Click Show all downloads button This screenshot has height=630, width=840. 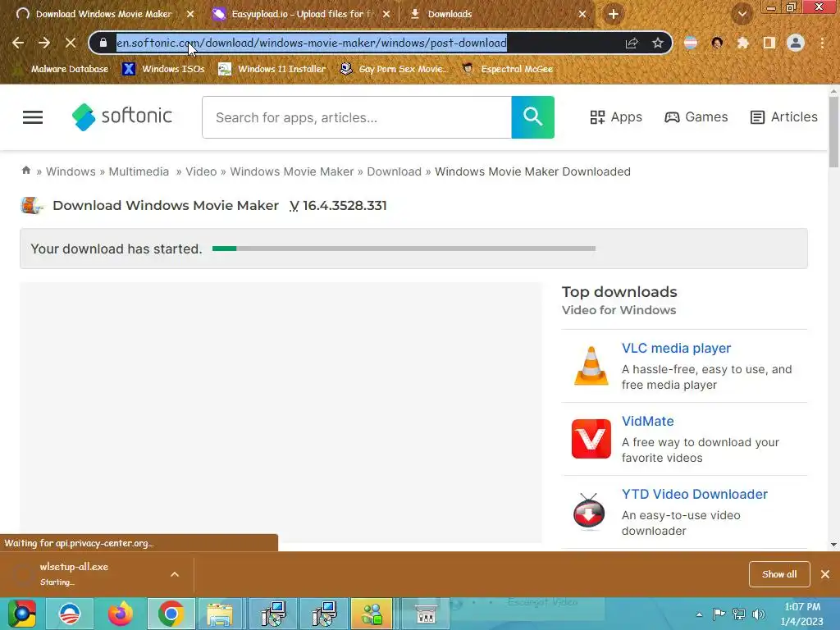click(x=779, y=574)
